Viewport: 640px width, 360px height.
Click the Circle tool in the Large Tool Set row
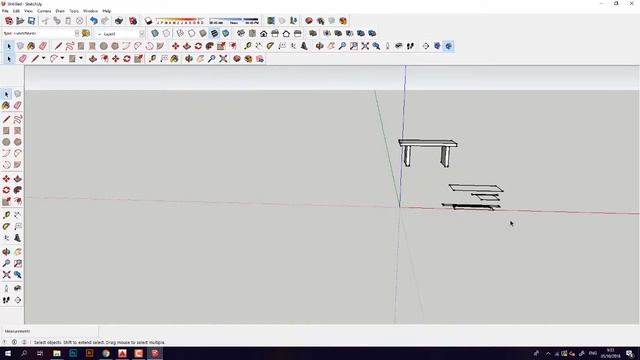[104, 46]
